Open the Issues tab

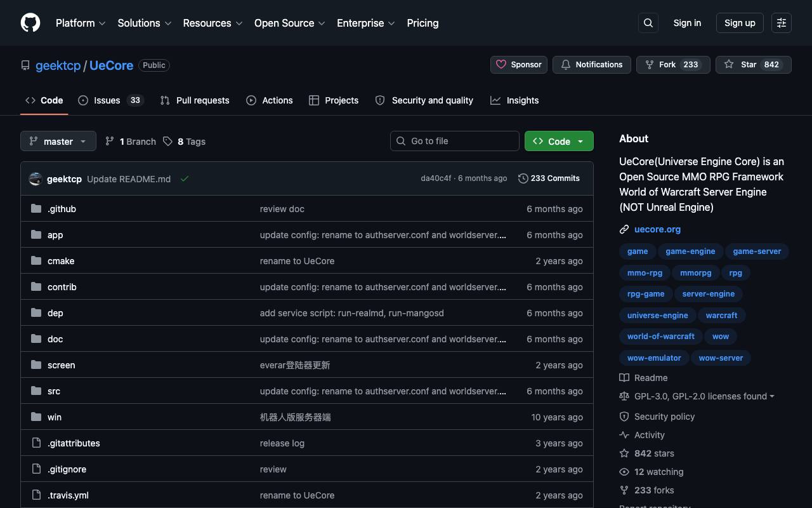pos(111,100)
